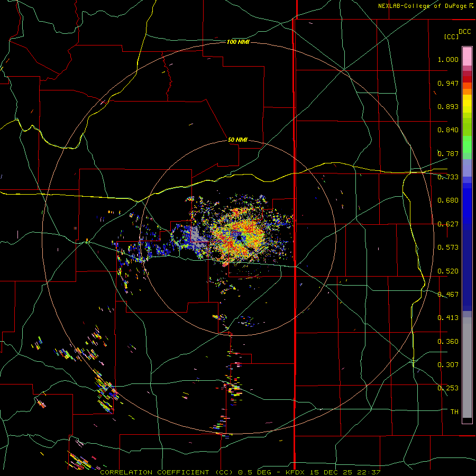
Task: Click the 1.000 color scale value
Action: [x=448, y=59]
